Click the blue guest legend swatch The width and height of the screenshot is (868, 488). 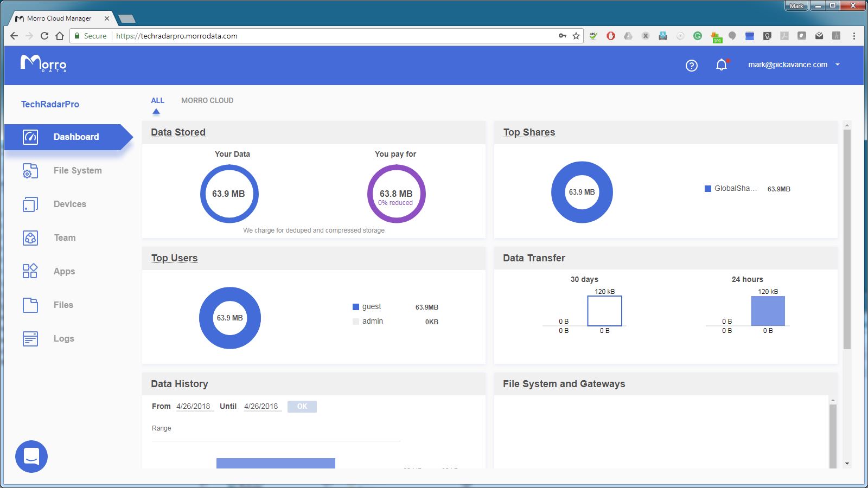coord(356,307)
